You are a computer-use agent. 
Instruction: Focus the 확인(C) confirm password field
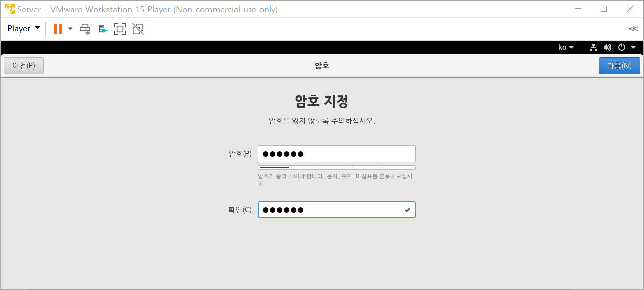click(337, 210)
